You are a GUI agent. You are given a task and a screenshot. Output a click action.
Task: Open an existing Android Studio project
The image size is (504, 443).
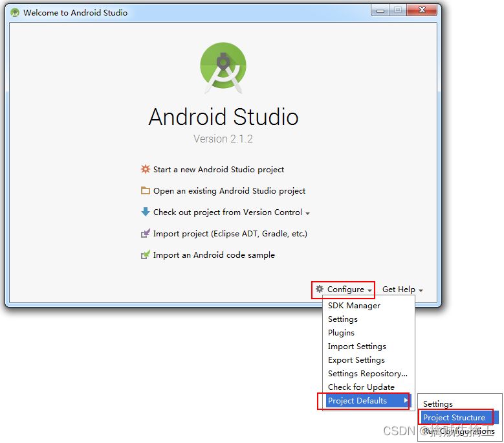tap(229, 191)
